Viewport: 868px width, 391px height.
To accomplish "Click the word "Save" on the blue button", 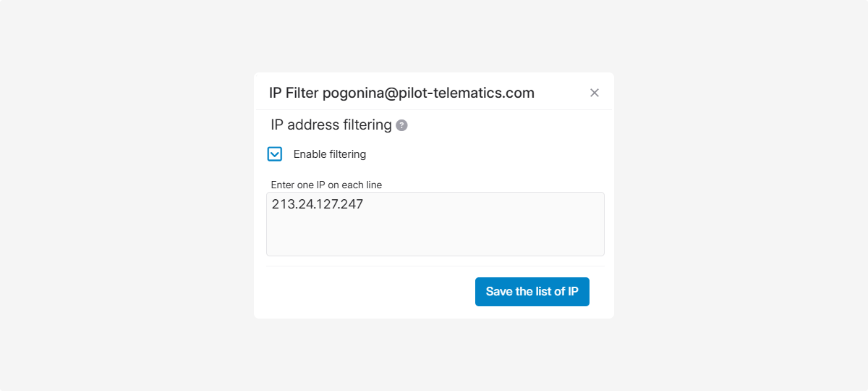I will coord(498,292).
